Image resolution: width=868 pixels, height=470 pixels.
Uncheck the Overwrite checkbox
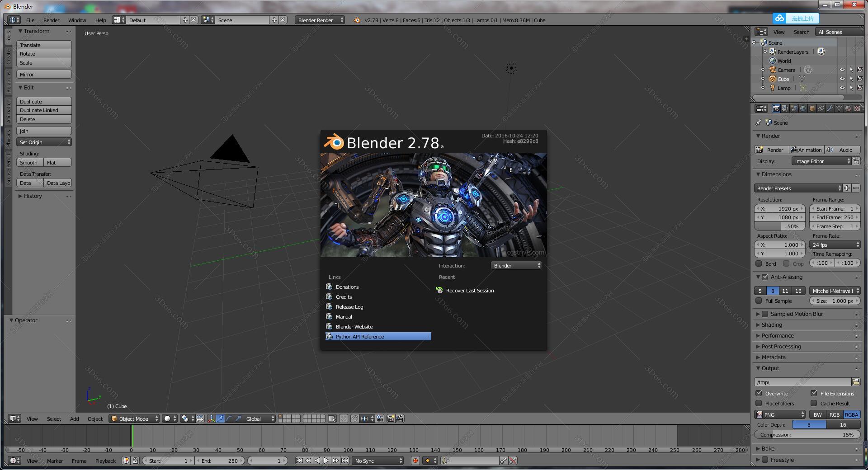pyautogui.click(x=759, y=394)
